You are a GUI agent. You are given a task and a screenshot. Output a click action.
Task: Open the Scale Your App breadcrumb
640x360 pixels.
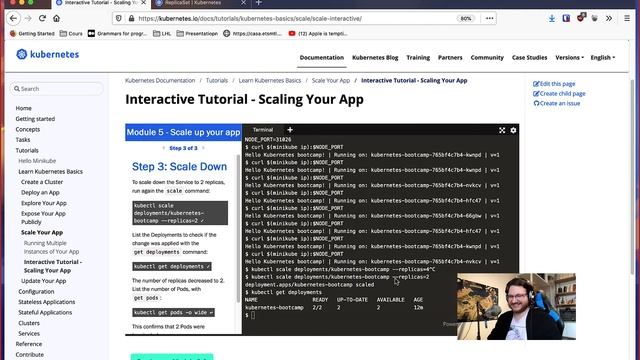tap(331, 80)
